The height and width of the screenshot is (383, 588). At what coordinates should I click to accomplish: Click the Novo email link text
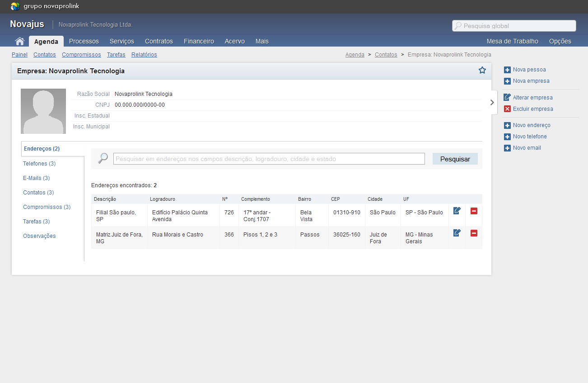pos(527,148)
